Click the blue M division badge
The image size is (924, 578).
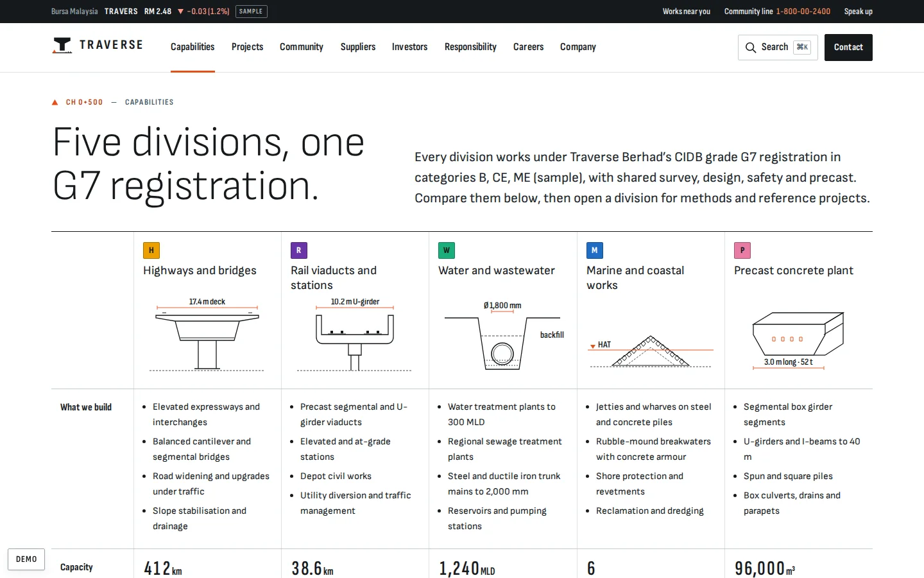coord(595,250)
